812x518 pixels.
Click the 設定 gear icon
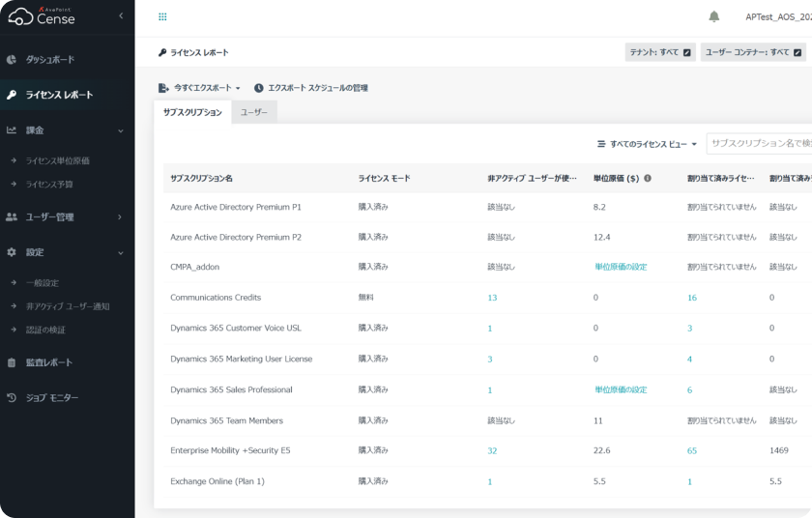[12, 252]
